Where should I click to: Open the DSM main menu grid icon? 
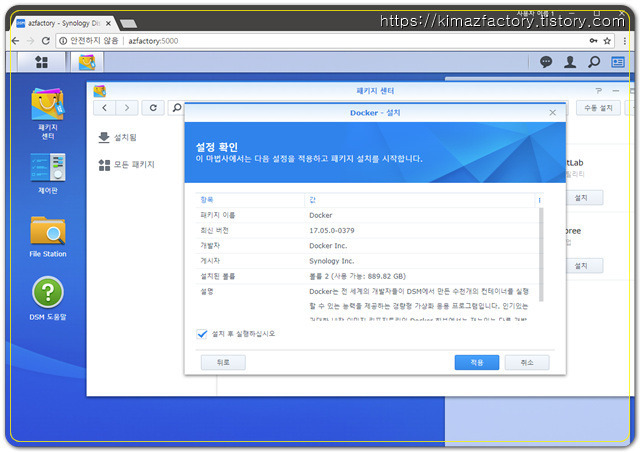(x=41, y=62)
